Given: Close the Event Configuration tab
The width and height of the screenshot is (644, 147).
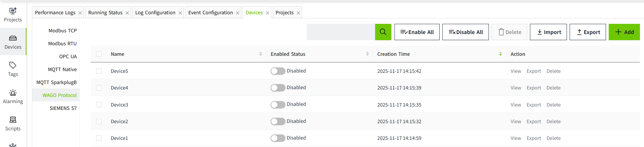Looking at the screenshot, I should (238, 13).
